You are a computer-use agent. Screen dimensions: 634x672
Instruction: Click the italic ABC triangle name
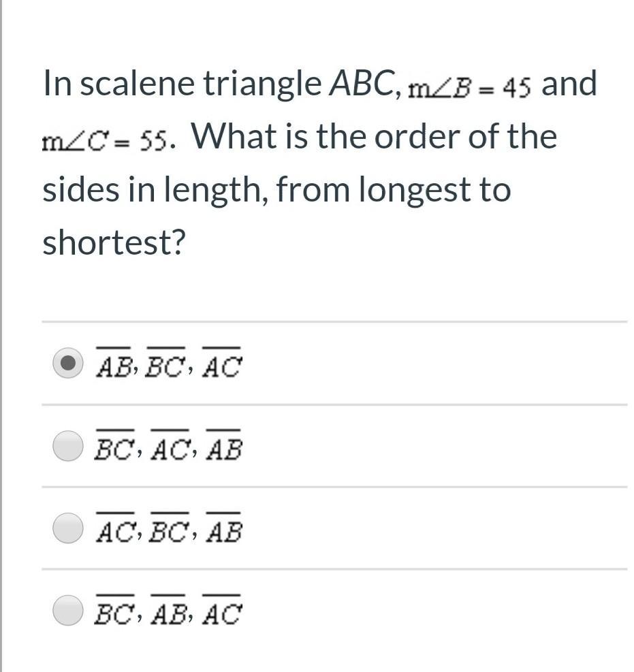(x=358, y=84)
